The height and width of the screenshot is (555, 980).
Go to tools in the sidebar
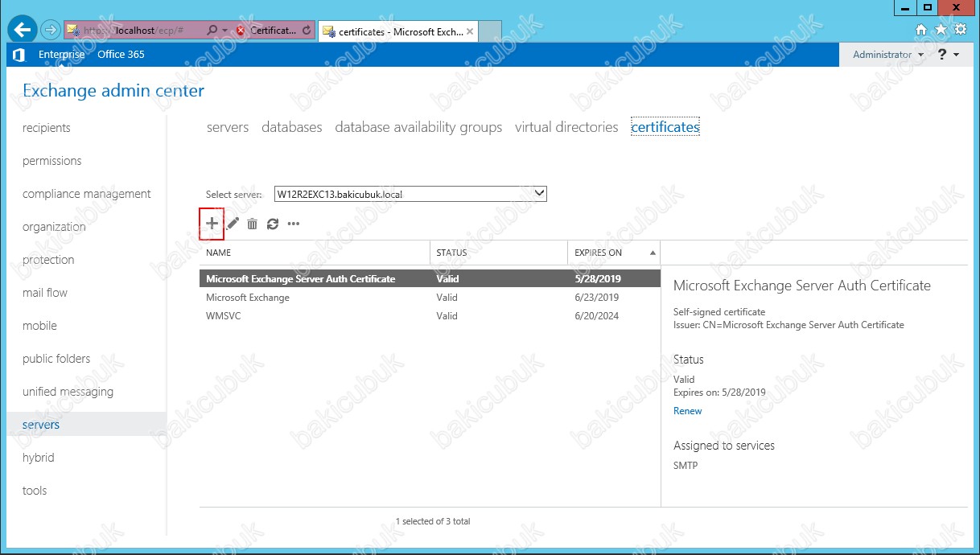point(35,491)
